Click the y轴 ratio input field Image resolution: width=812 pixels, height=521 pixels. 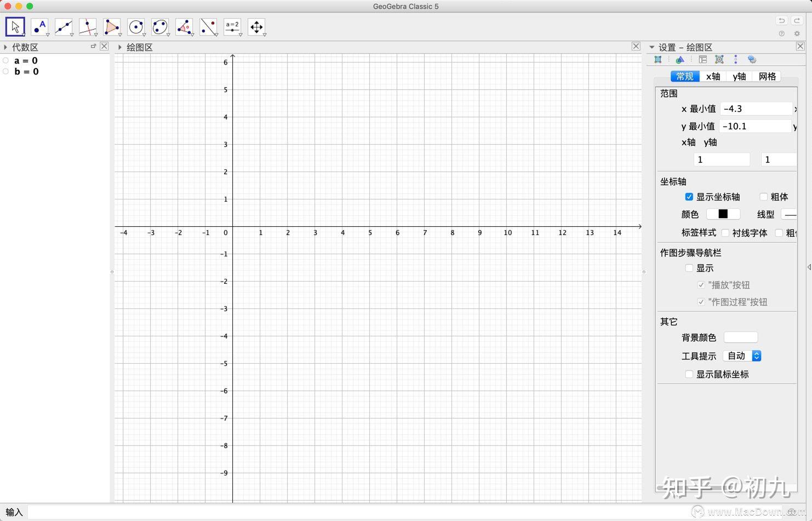779,159
